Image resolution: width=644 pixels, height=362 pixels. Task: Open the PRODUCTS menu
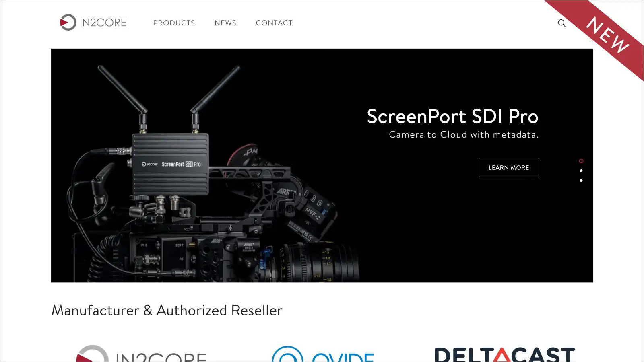[x=174, y=23]
